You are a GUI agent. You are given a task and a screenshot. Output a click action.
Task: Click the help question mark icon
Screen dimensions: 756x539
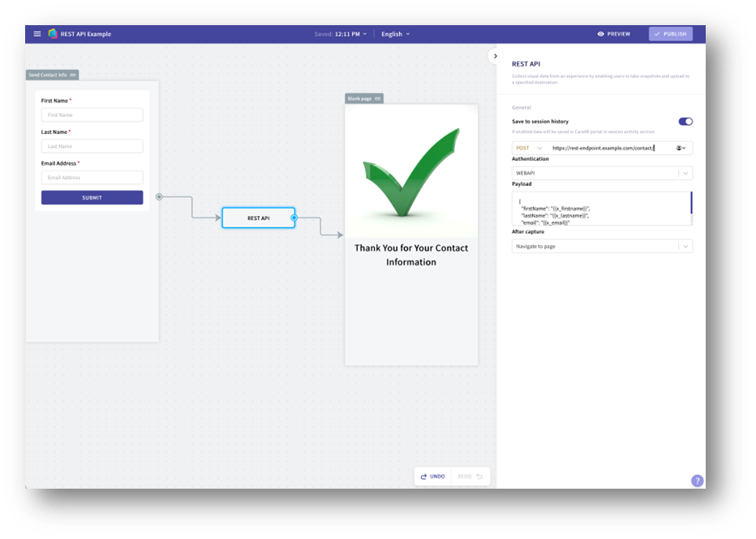[x=697, y=481]
